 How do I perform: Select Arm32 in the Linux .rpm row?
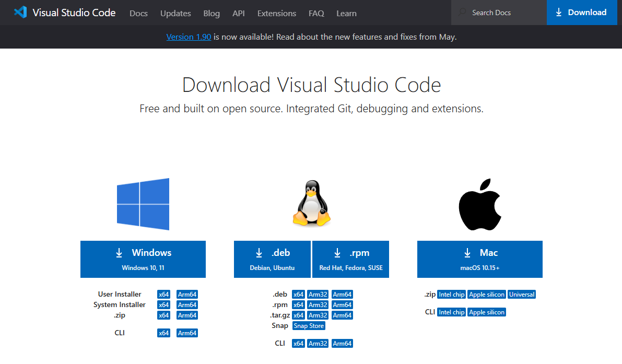pyautogui.click(x=318, y=304)
